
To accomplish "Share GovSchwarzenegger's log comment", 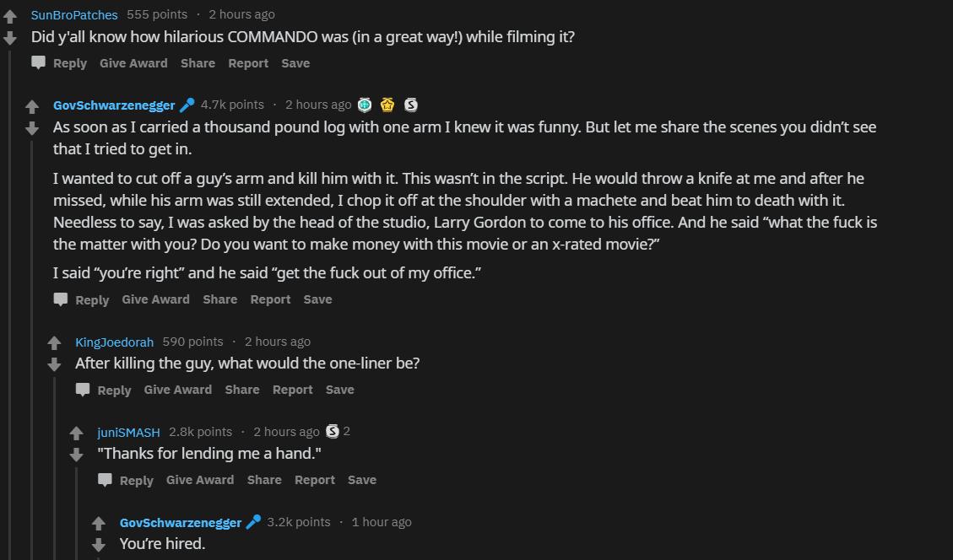I will pos(219,299).
